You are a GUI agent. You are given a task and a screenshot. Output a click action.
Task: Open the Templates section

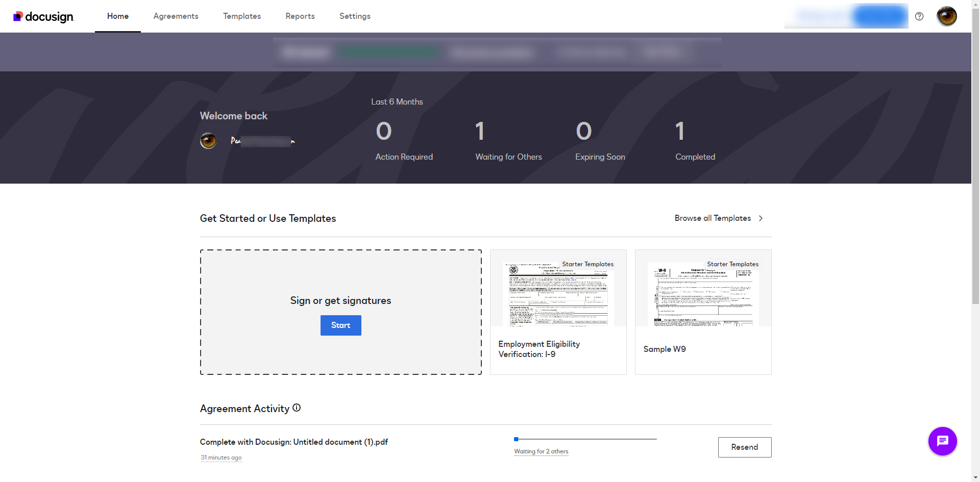coord(241,16)
